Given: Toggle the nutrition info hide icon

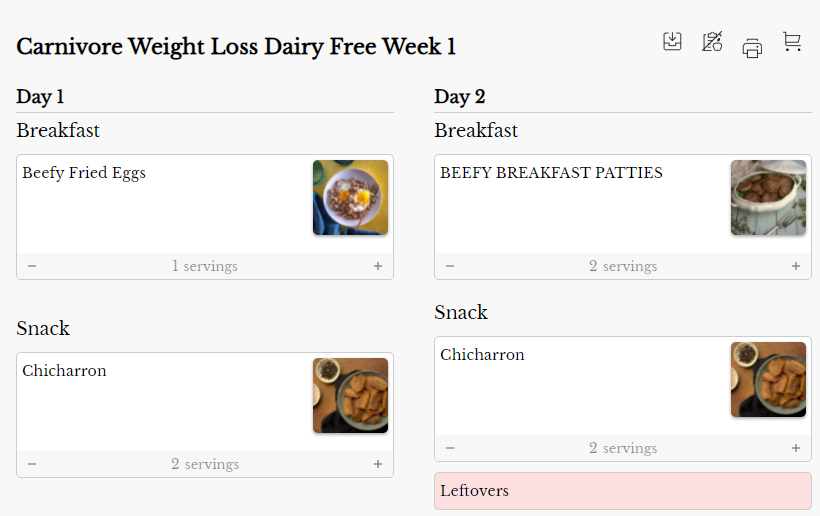Looking at the screenshot, I should [712, 42].
